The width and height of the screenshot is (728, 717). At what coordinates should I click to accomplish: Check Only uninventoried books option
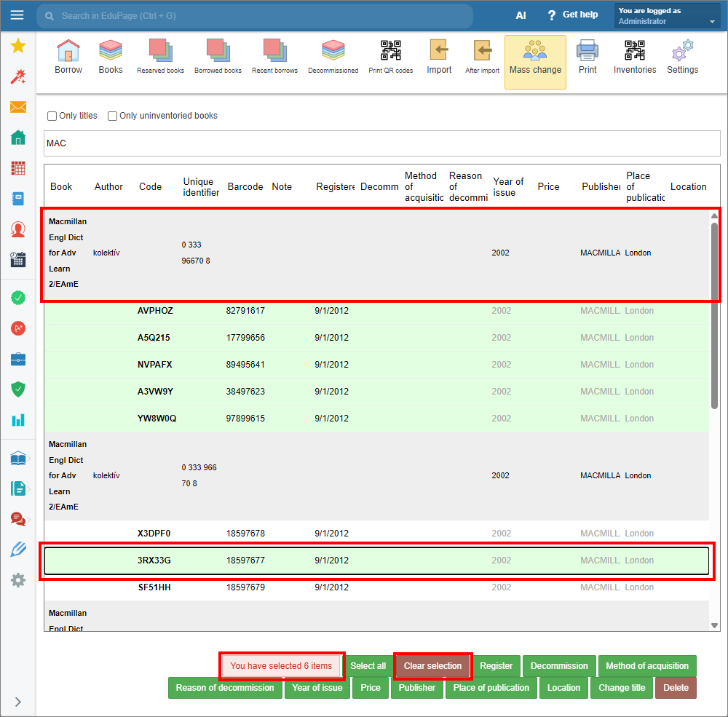[113, 116]
